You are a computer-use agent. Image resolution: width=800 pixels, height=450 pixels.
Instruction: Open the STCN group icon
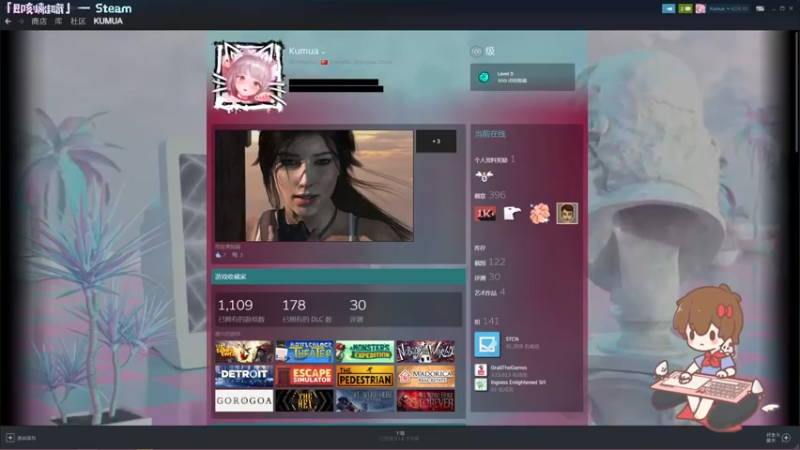(487, 344)
